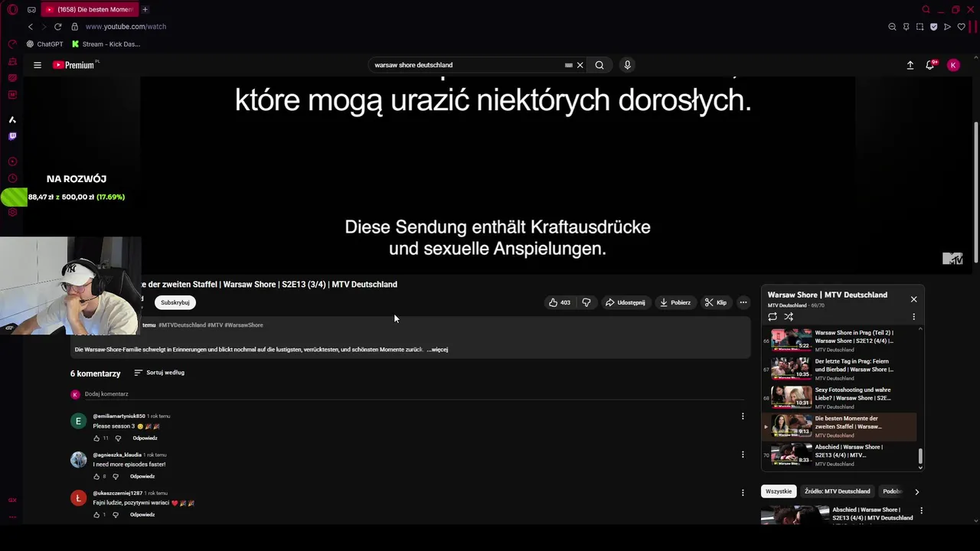The height and width of the screenshot is (551, 980).
Task: Open the @emiliamartyniuk850 channel link
Action: 119,416
